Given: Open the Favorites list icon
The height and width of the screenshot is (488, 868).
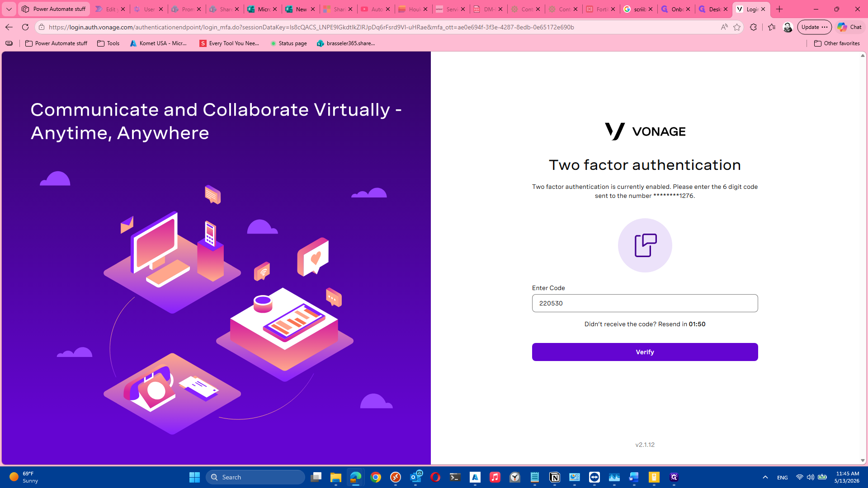Looking at the screenshot, I should 772,27.
